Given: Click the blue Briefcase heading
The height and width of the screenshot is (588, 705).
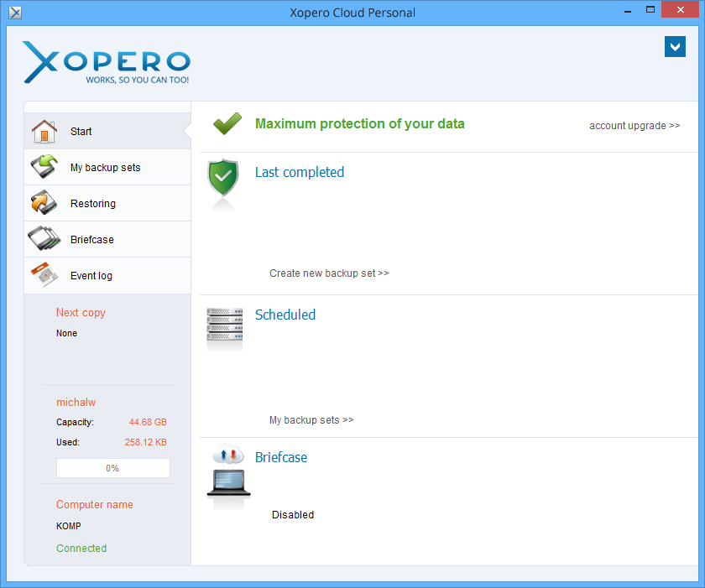Looking at the screenshot, I should pyautogui.click(x=281, y=457).
